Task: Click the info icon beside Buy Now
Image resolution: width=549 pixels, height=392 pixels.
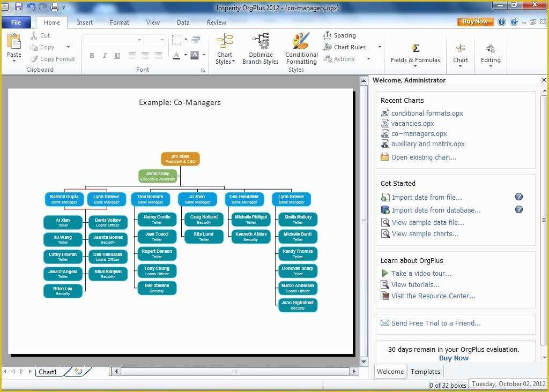Action: [502, 21]
